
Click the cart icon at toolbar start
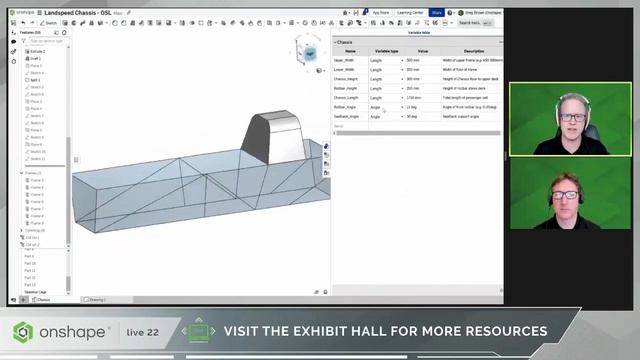point(13,23)
